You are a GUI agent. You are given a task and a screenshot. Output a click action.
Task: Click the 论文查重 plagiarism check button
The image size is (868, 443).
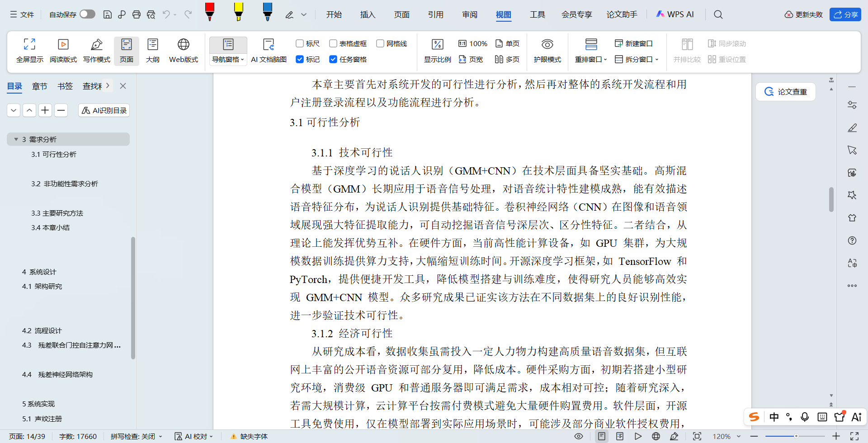[786, 91]
